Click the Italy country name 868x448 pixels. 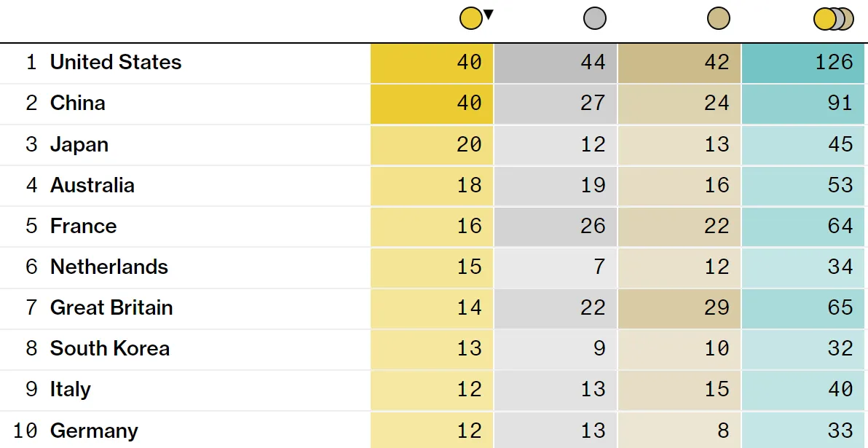(70, 389)
